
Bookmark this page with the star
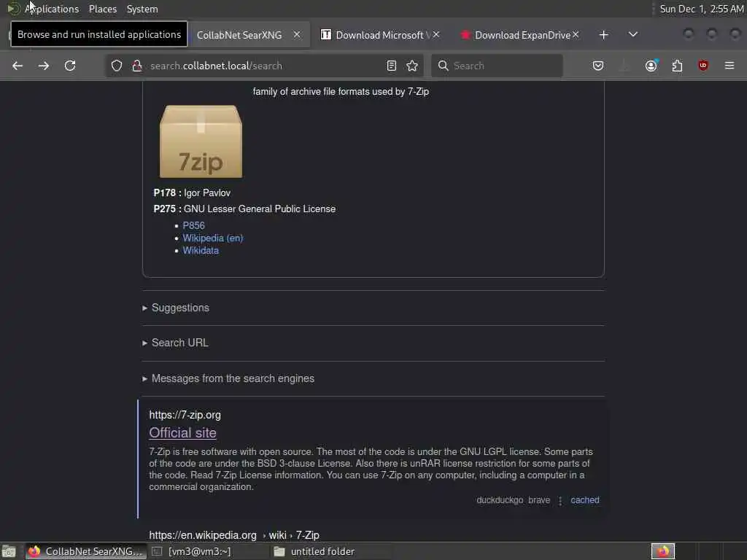[412, 66]
